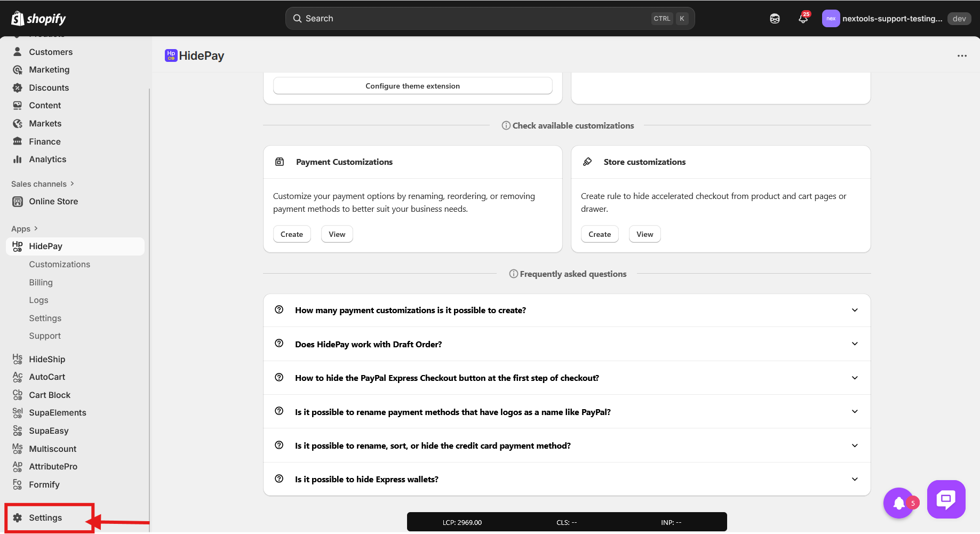This screenshot has width=980, height=534.
Task: Expand the Sales channels section
Action: click(43, 184)
